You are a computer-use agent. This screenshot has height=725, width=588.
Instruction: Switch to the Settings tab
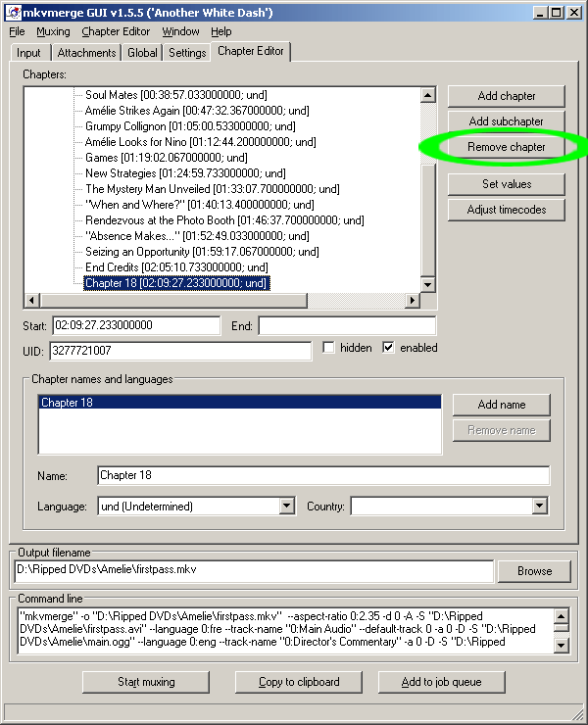coord(187,53)
